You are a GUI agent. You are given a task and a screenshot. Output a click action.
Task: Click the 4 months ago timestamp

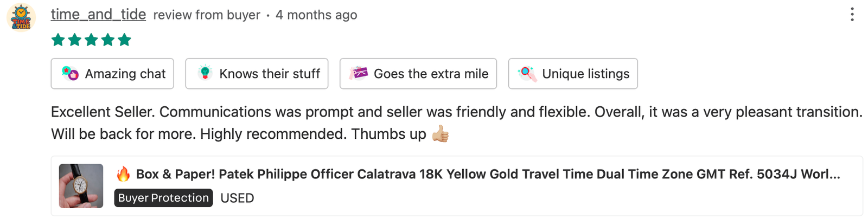[x=316, y=15]
